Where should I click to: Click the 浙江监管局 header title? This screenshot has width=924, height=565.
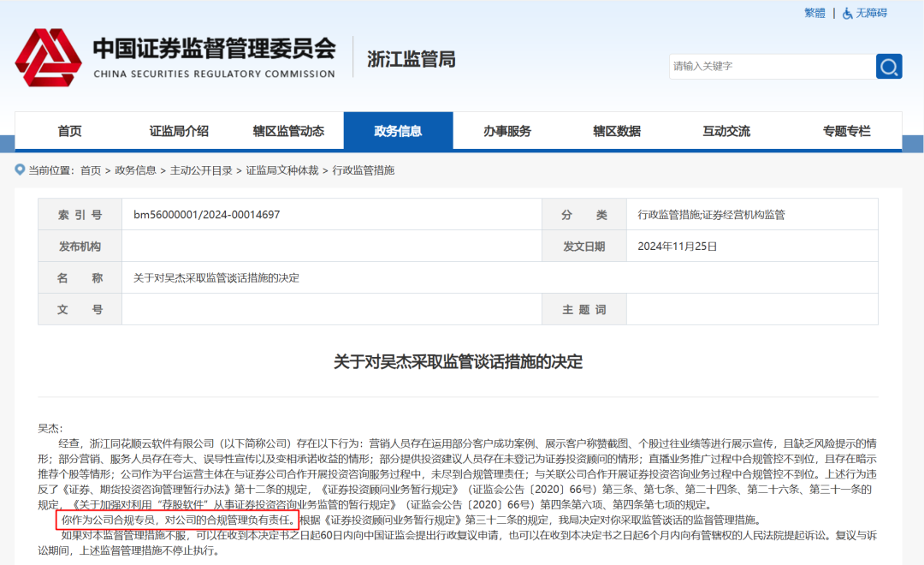pyautogui.click(x=412, y=59)
